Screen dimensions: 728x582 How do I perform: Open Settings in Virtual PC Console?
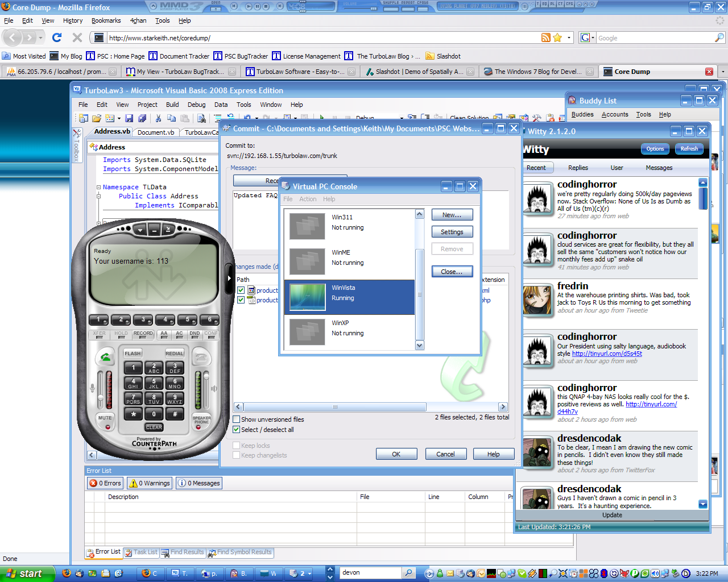click(452, 232)
